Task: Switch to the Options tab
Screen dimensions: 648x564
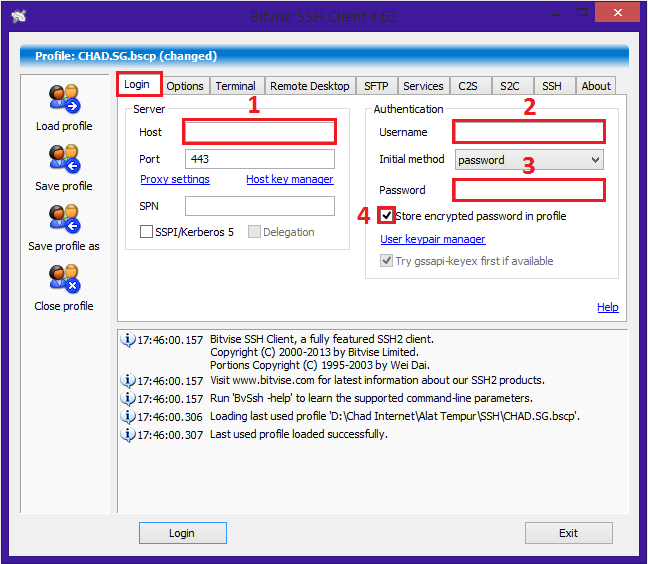Action: (185, 86)
